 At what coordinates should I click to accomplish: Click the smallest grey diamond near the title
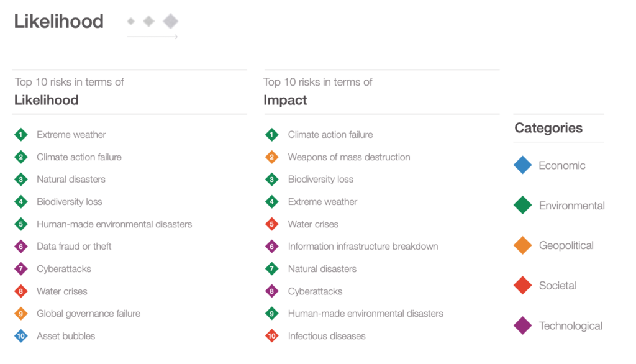[x=130, y=21]
